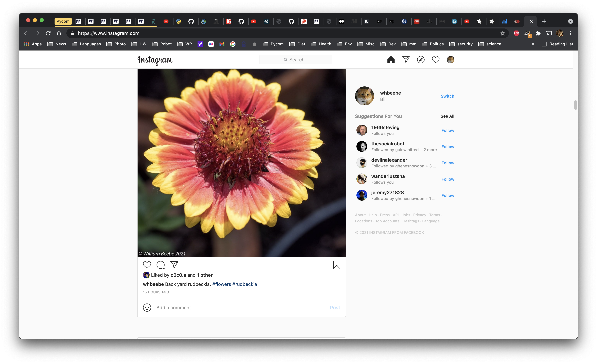Image resolution: width=597 pixels, height=364 pixels.
Task: Open #flowers hashtag link
Action: (221, 284)
